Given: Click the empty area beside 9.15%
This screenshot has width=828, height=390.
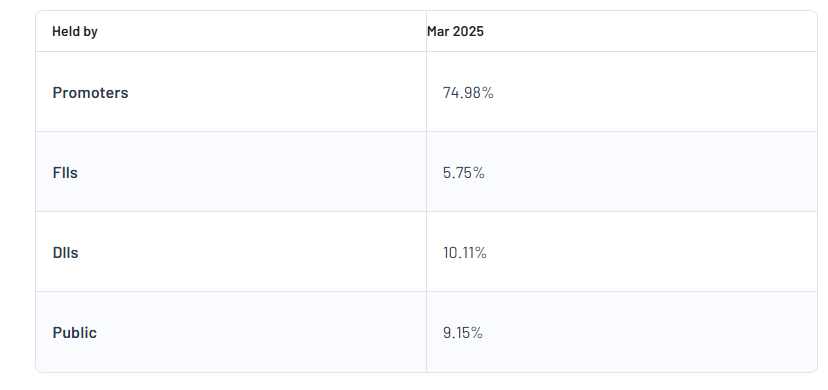Looking at the screenshot, I should pos(650,333).
